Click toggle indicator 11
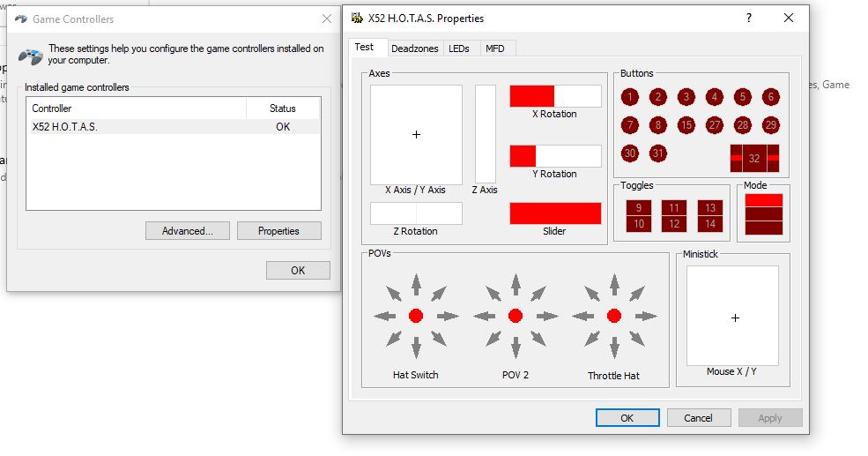This screenshot has height=456, width=868. pos(674,208)
